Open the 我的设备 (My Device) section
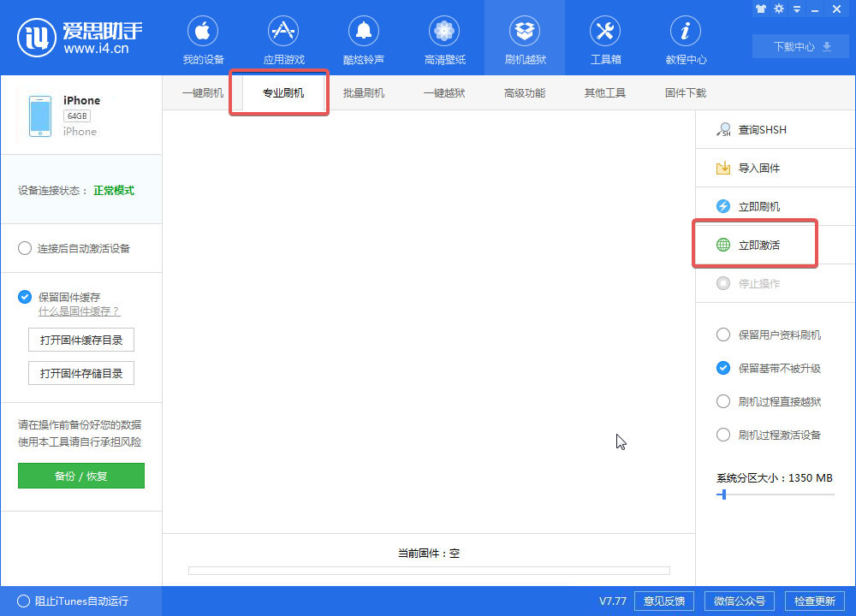The image size is (856, 616). point(202,38)
